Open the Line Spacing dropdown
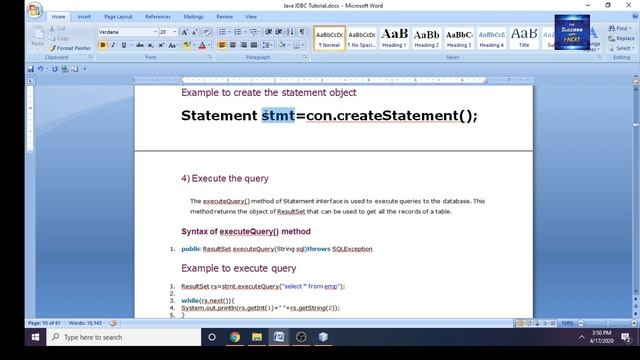 pyautogui.click(x=267, y=45)
